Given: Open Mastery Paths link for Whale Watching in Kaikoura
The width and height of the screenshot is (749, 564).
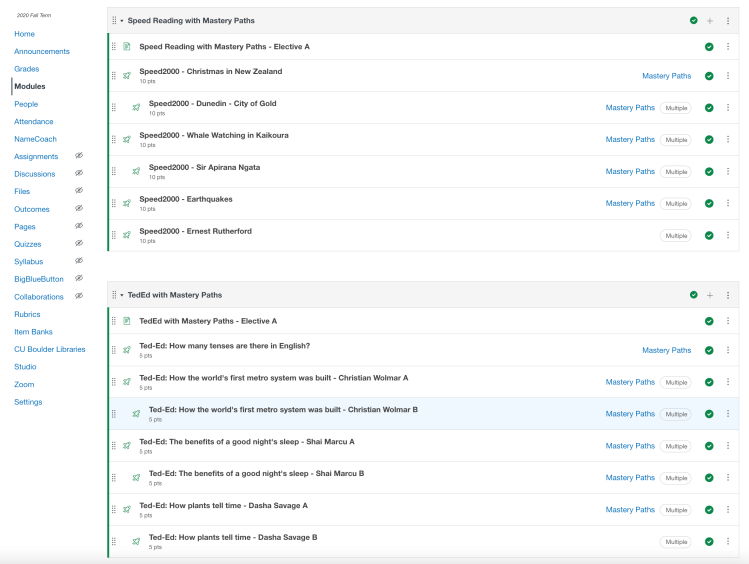Looking at the screenshot, I should pos(630,140).
